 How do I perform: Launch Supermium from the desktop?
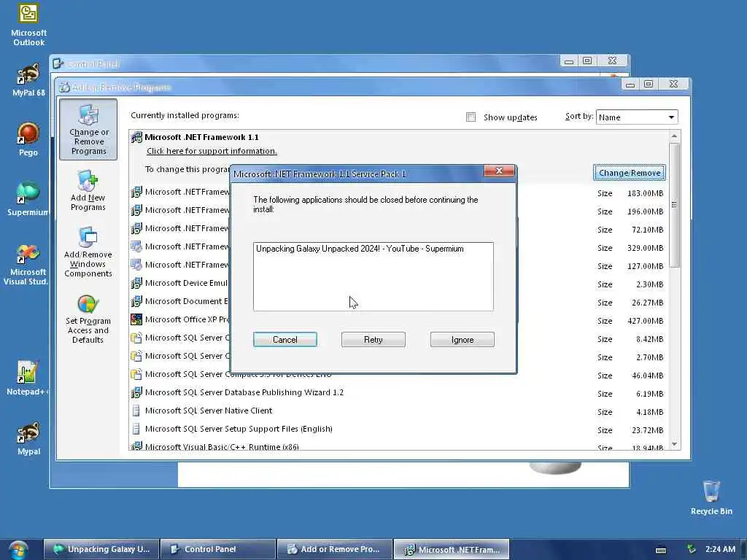[27, 198]
